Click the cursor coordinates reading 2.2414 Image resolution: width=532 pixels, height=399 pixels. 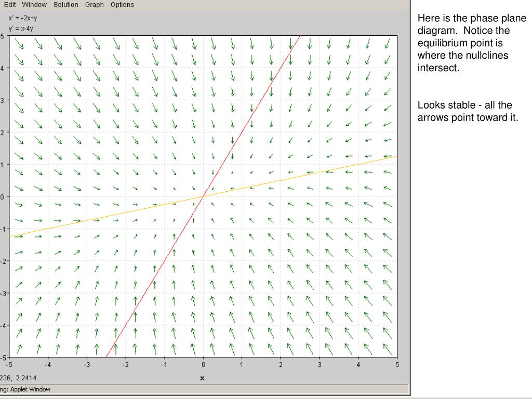click(x=26, y=378)
